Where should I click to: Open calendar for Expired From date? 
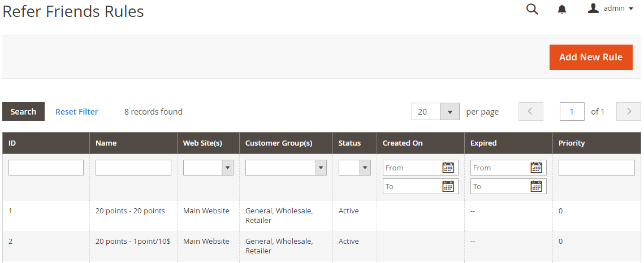click(537, 168)
